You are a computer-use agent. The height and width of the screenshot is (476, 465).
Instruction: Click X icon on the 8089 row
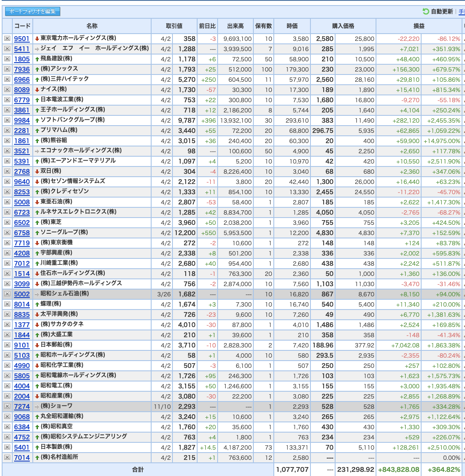pos(7,89)
